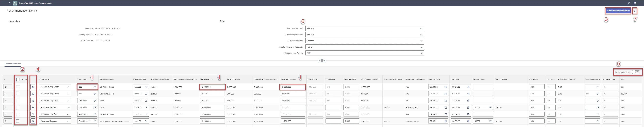
Task: Tick the Create checkbox for row 3
Action: pyautogui.click(x=18, y=101)
